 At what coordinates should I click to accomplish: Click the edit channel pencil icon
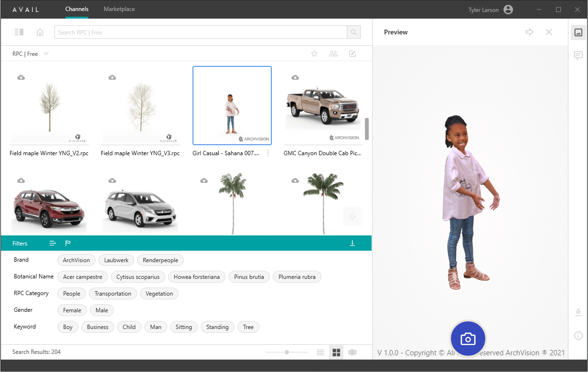click(x=353, y=53)
